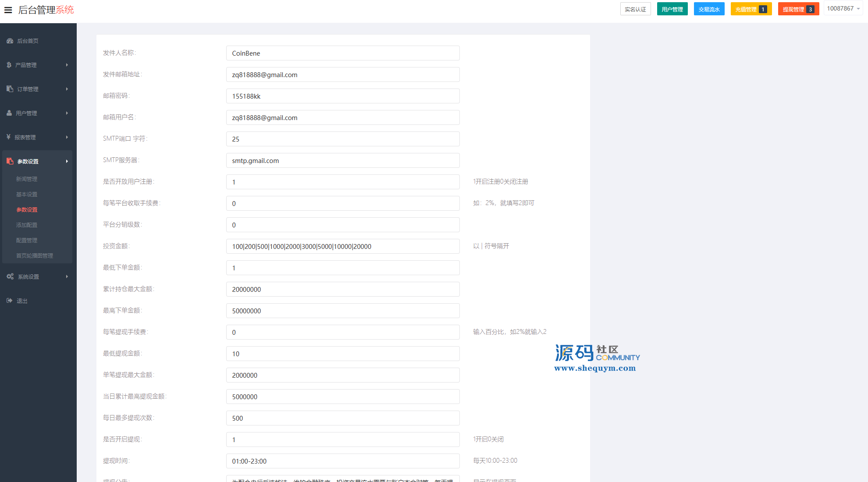Click the green 用户管理 top button
868x482 pixels.
tap(672, 9)
